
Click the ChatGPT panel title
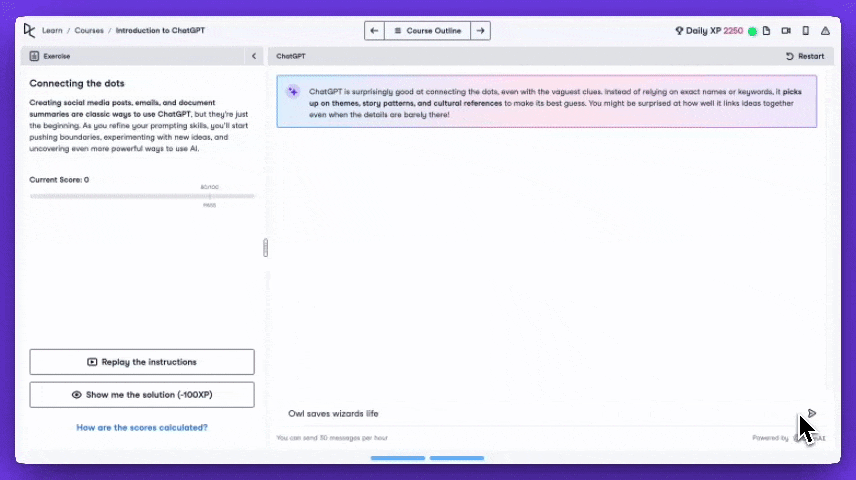(x=291, y=56)
